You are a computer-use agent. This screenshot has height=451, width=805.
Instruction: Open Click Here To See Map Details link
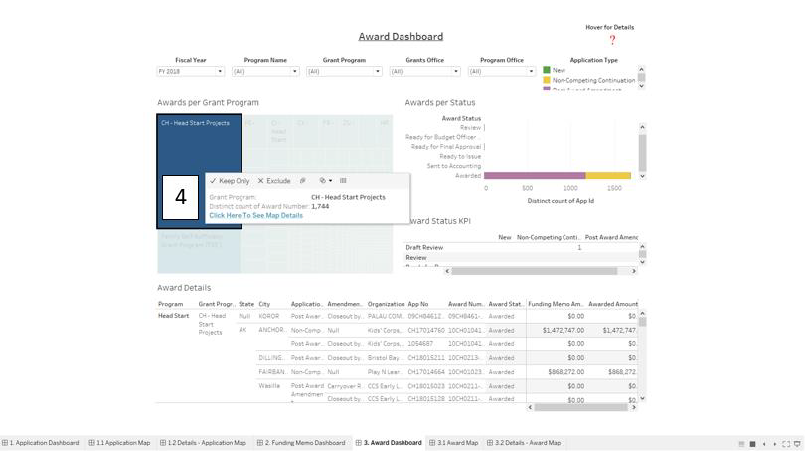(255, 215)
